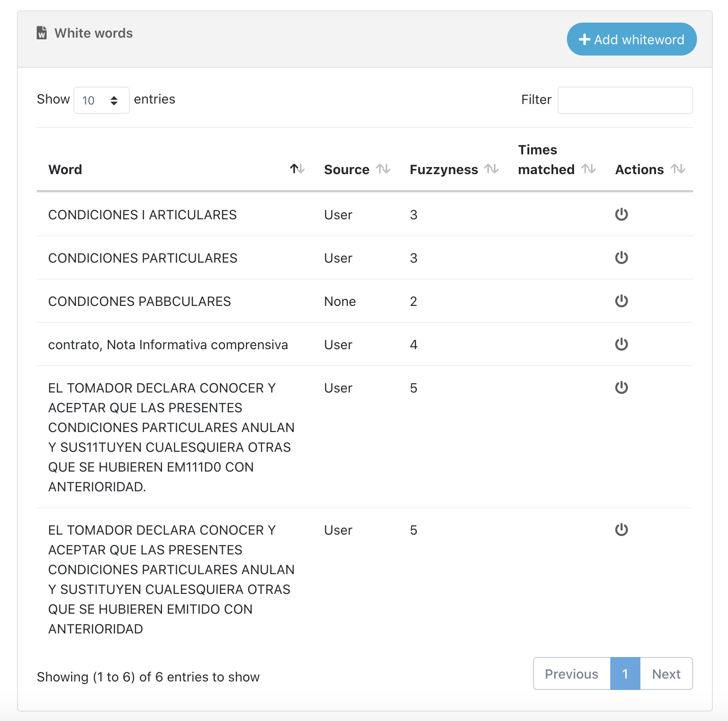Click the sort icon beside Word column
Image resolution: width=728 pixels, height=721 pixels.
(x=297, y=169)
